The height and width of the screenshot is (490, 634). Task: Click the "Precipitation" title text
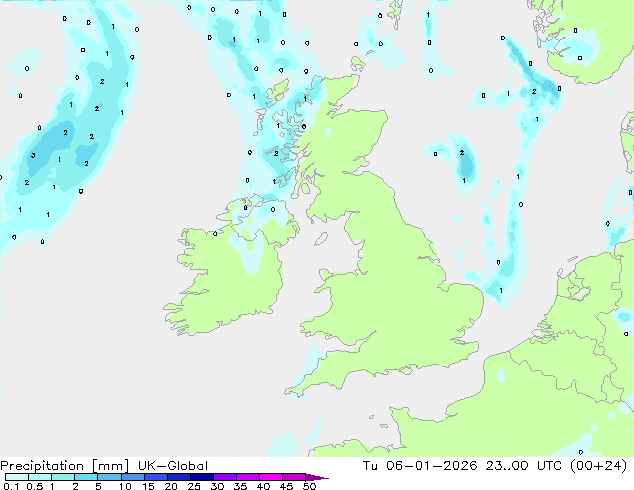42,466
